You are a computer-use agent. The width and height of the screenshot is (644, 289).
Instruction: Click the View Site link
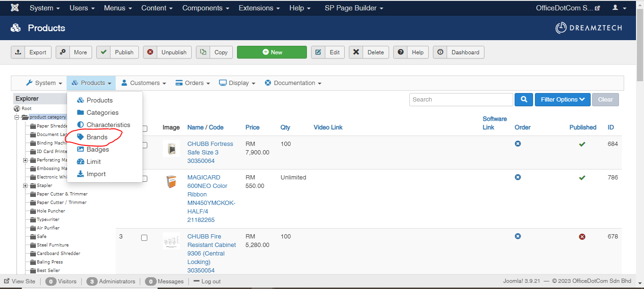click(x=20, y=281)
